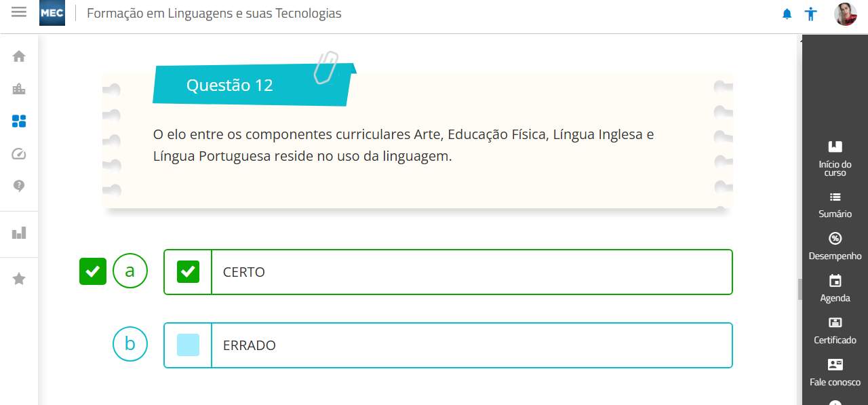Open the bar chart icon in sidebar
The height and width of the screenshot is (405, 868).
19,233
